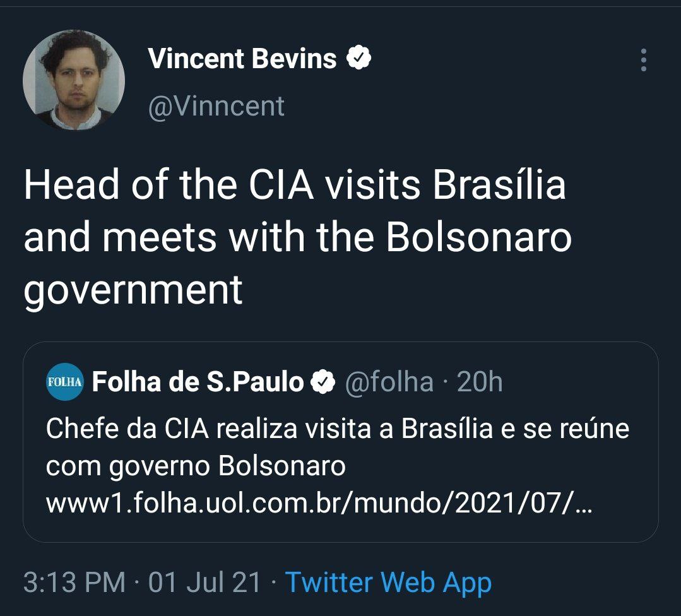Click the verified badge beside Vincent Bevins
The height and width of the screenshot is (616, 681).
point(359,59)
